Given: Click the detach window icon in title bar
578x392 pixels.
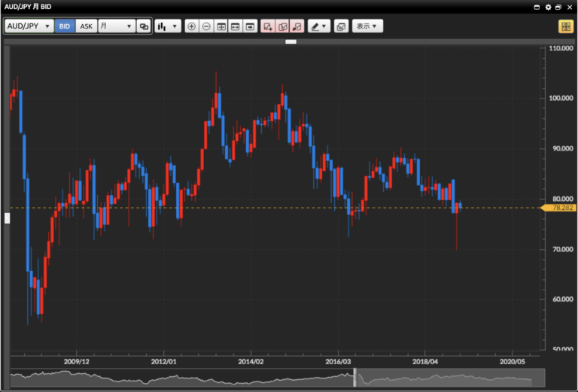Looking at the screenshot, I should [558, 7].
